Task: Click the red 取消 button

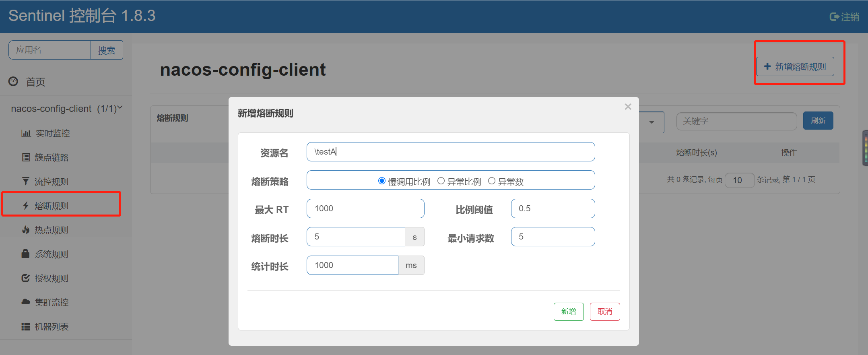Action: tap(605, 312)
